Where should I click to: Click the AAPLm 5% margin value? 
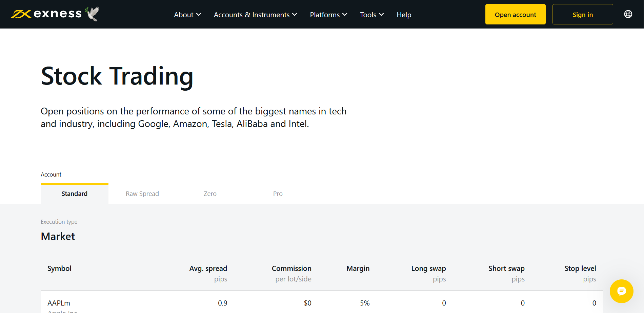click(x=365, y=303)
